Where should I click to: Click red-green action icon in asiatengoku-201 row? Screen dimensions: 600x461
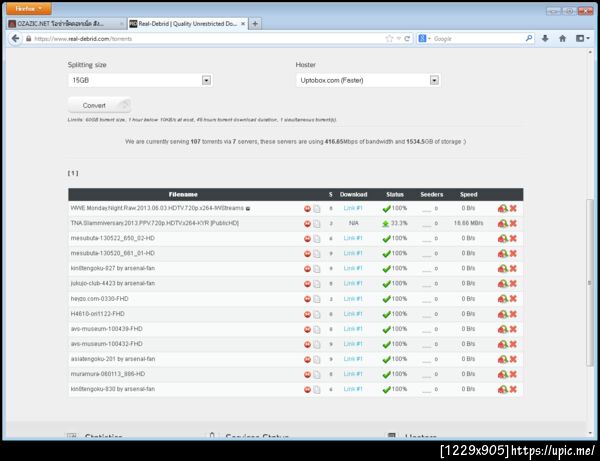pyautogui.click(x=502, y=359)
